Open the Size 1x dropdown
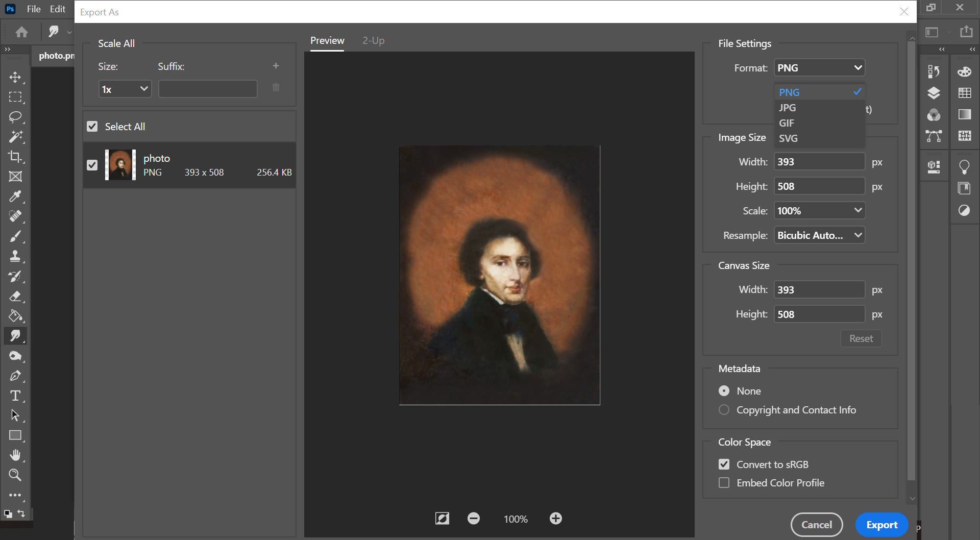Image resolution: width=980 pixels, height=540 pixels. [x=125, y=89]
